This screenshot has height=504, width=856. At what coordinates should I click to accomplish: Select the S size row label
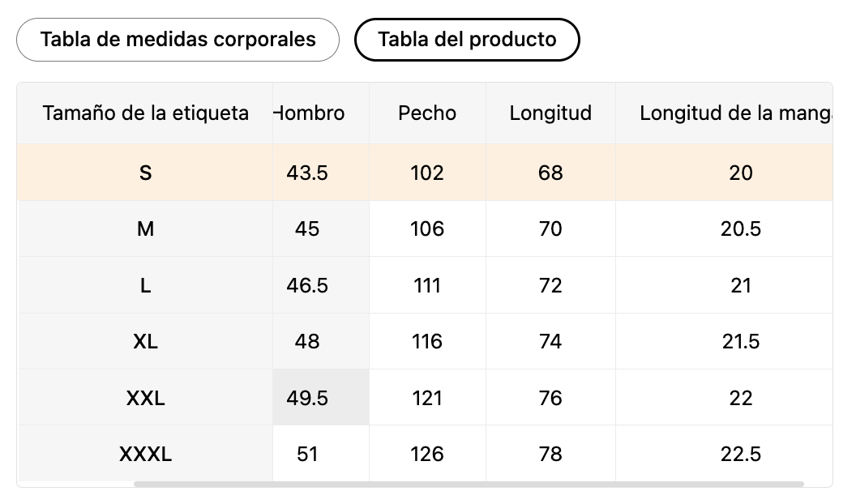tap(145, 173)
